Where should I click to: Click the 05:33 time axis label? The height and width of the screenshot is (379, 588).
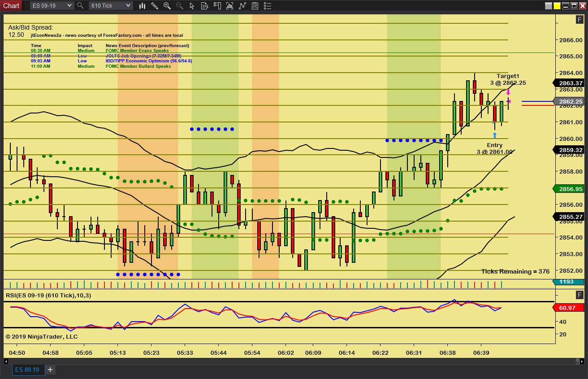click(185, 353)
